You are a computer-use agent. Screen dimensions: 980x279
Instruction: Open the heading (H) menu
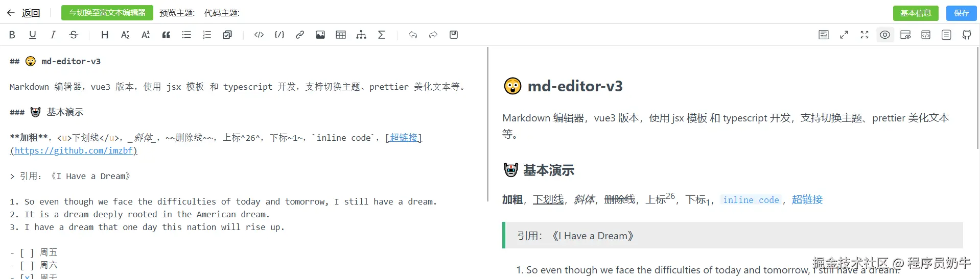tap(105, 35)
